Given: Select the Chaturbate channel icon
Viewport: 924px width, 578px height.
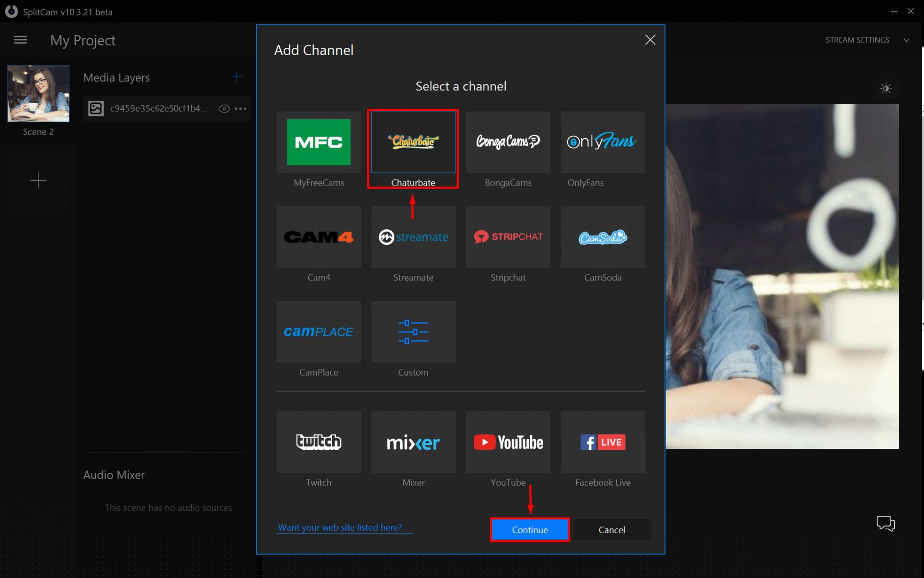Looking at the screenshot, I should 413,142.
